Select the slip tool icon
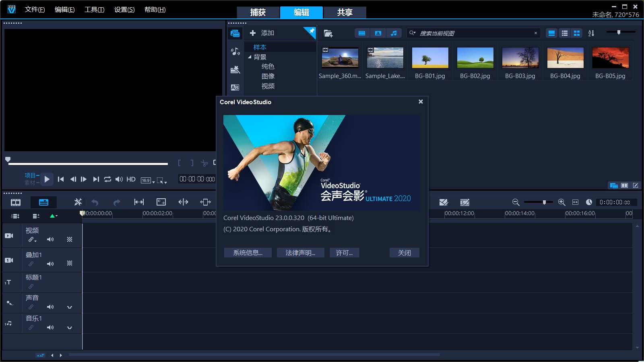644x362 pixels. pos(139,202)
